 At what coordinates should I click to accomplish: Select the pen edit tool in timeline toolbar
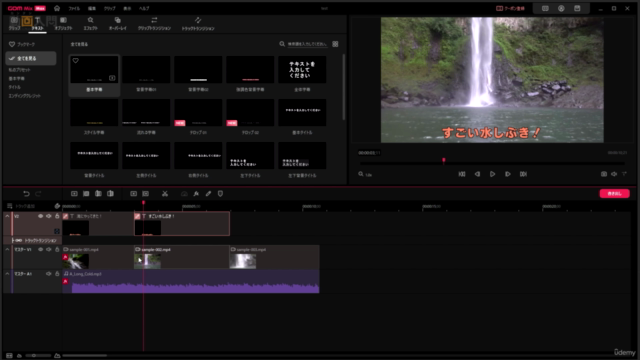click(x=208, y=194)
